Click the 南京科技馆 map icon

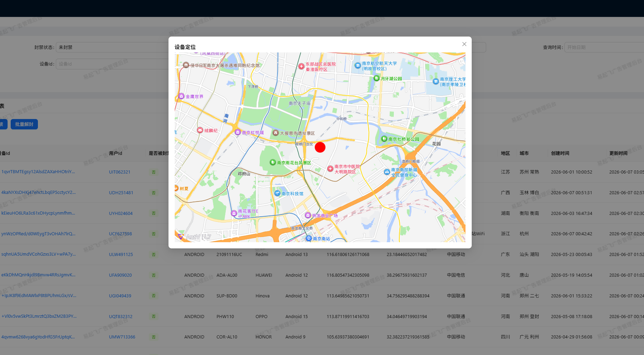pos(277,193)
